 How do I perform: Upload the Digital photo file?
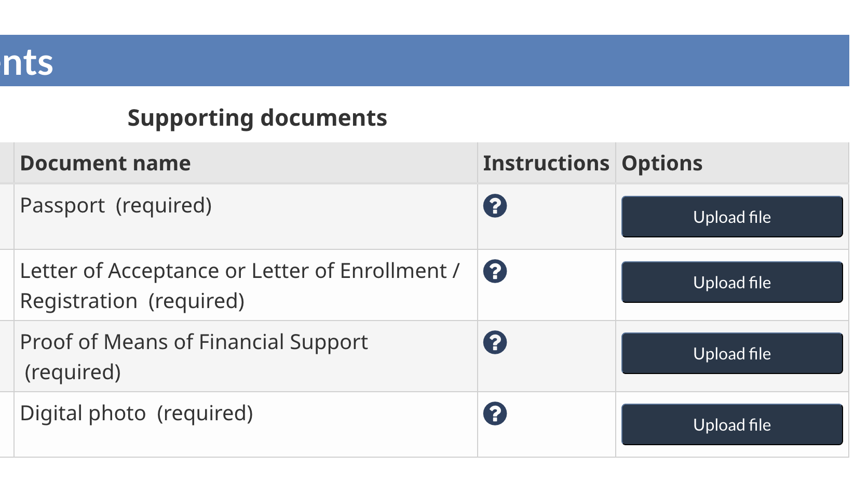pyautogui.click(x=731, y=424)
